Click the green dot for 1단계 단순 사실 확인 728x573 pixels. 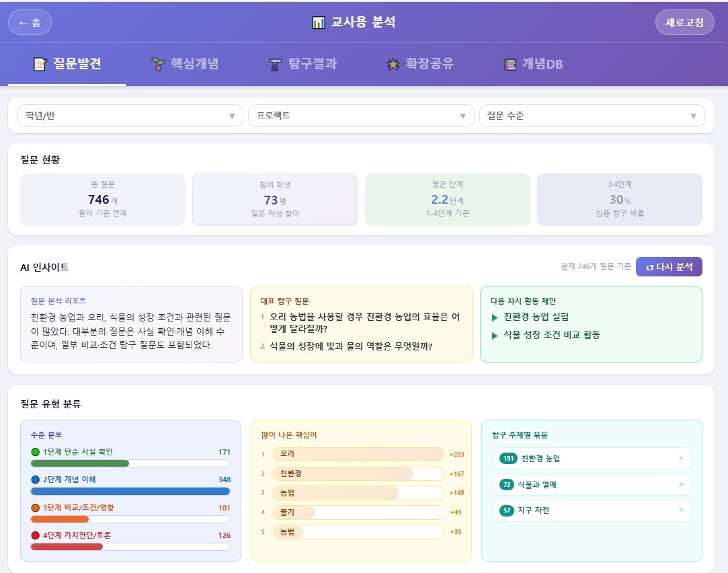[x=35, y=452]
